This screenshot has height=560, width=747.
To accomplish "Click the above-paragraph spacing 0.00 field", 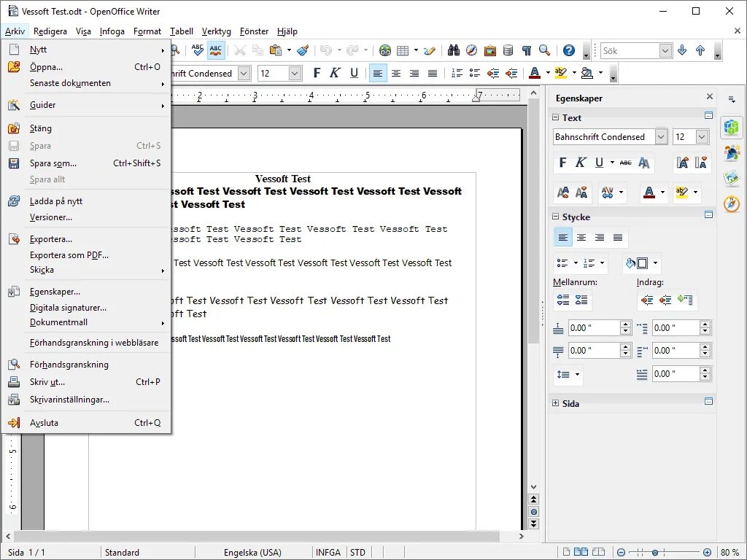I will (x=594, y=327).
